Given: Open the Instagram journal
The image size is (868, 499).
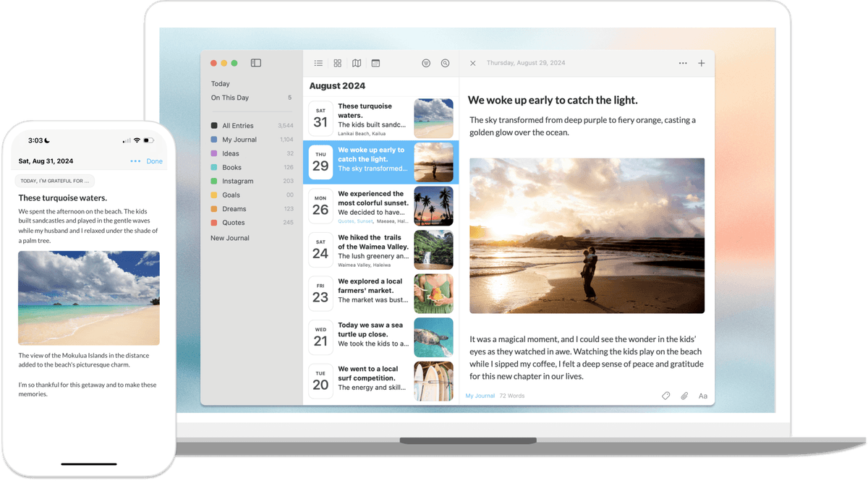Looking at the screenshot, I should (x=252, y=181).
